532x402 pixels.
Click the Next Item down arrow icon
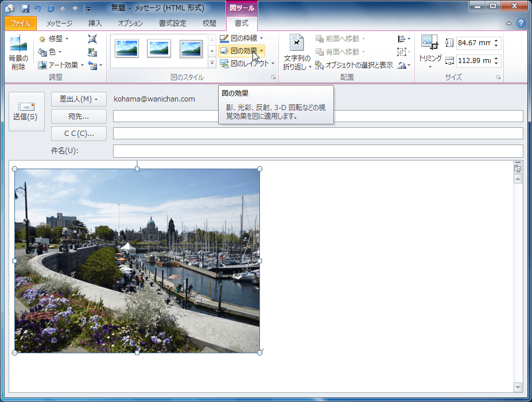tap(75, 8)
